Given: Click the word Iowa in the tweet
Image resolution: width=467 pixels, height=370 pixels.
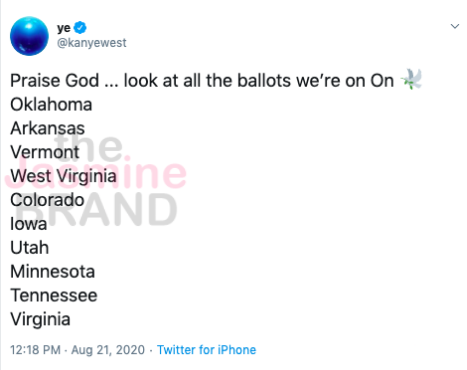Looking at the screenshot, I should point(28,224).
